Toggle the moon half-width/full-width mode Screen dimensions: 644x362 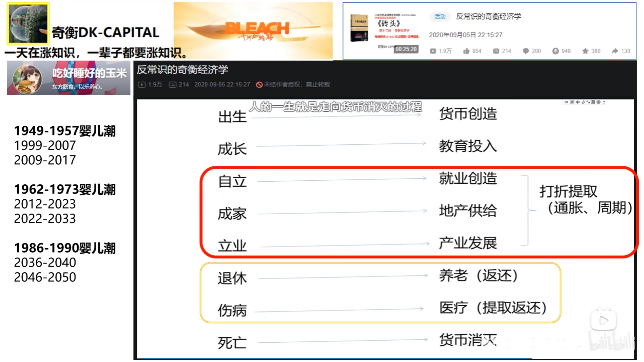583,102
